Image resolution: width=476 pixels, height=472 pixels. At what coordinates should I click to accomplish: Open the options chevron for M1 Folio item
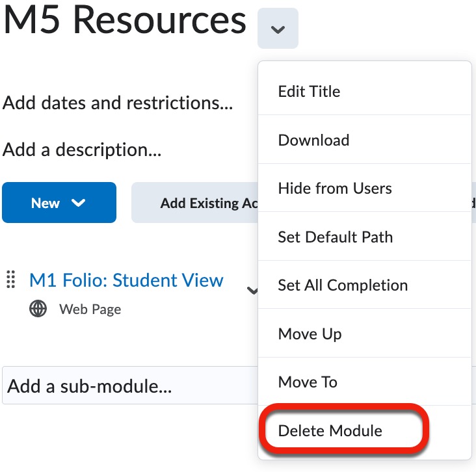point(252,290)
